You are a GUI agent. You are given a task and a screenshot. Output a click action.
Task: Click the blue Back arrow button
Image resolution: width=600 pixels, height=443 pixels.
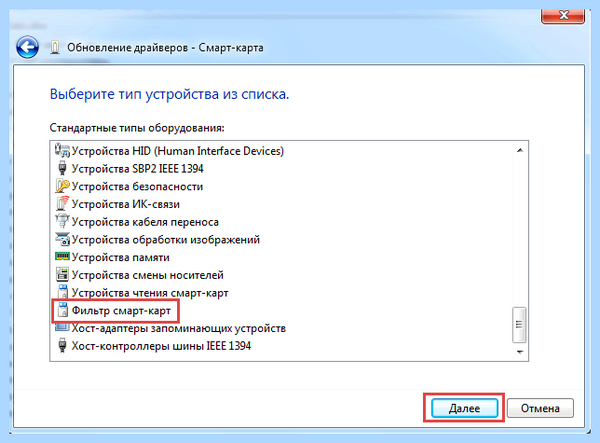[27, 47]
